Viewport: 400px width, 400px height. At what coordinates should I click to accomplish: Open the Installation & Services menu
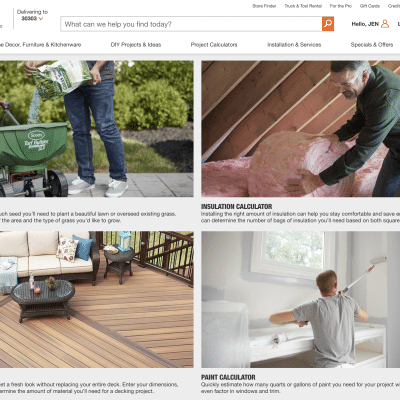tap(294, 45)
